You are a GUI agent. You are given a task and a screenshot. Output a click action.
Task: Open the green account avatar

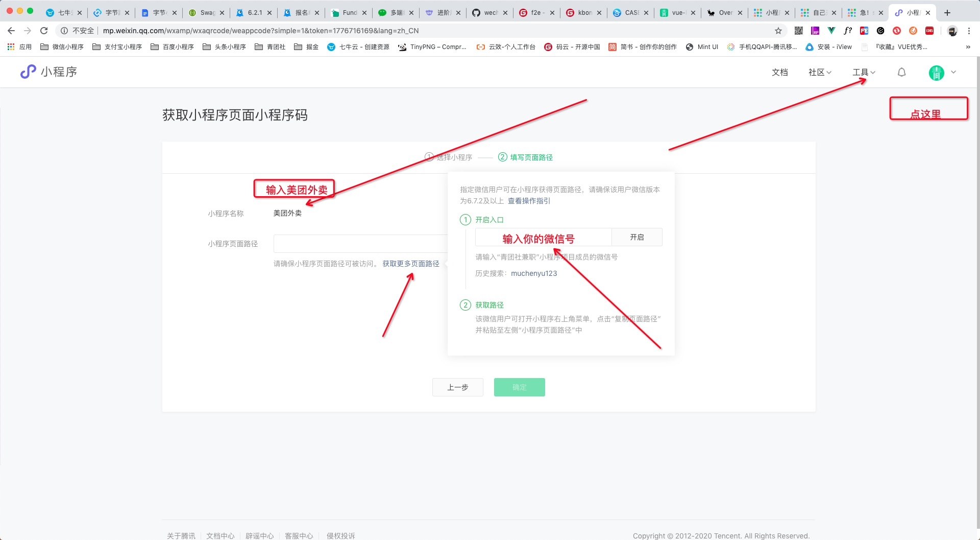coord(937,73)
